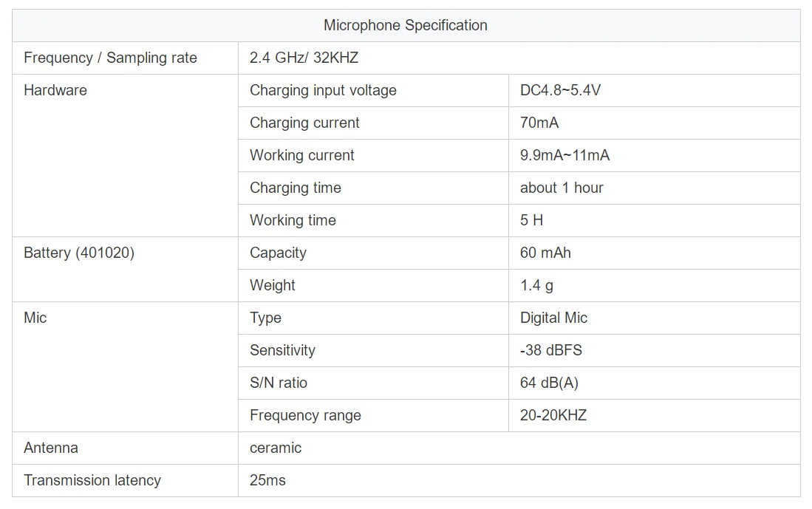Click the 1.4 g weight value
The width and height of the screenshot is (812, 509).
pyautogui.click(x=536, y=285)
